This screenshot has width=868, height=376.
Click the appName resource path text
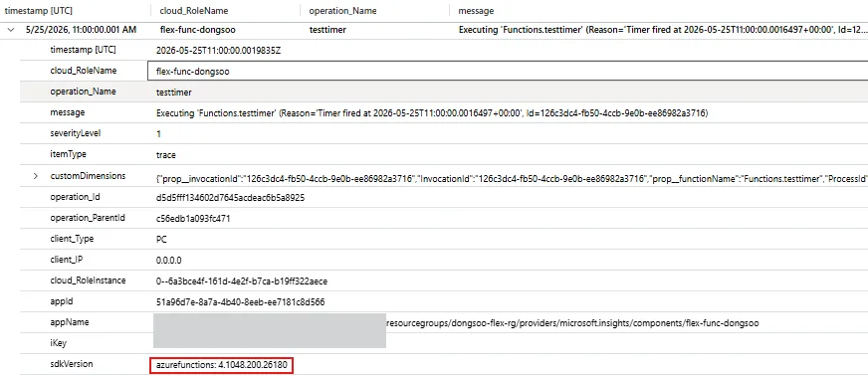(572, 323)
